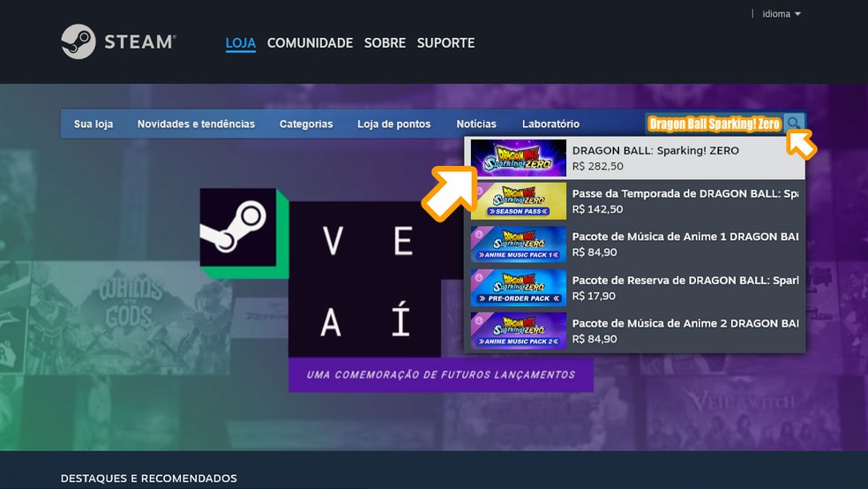Select Pacote de Reserva search result
868x489 pixels.
pos(634,288)
